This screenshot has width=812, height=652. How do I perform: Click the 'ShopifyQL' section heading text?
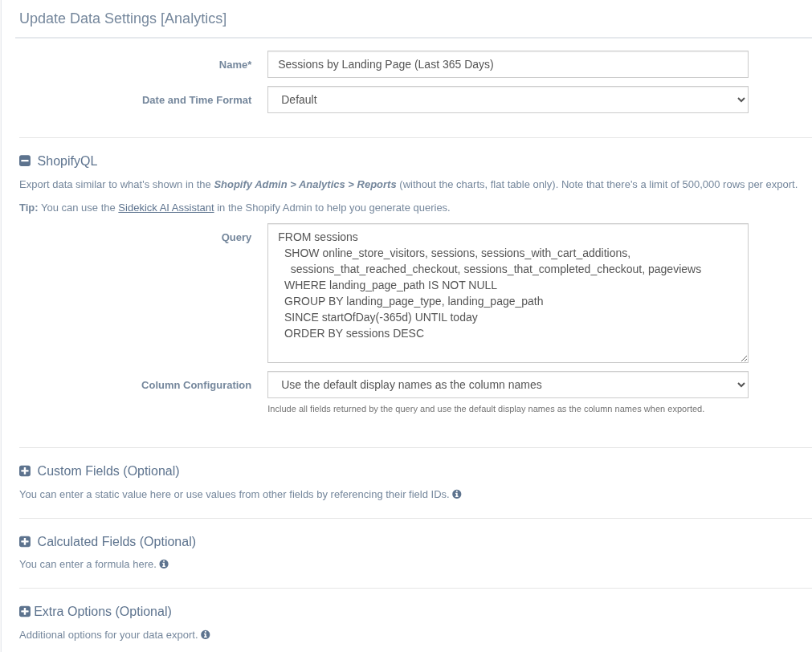67,161
